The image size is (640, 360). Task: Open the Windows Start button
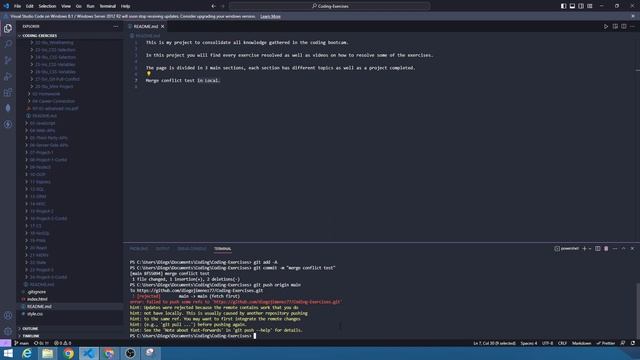pos(8,353)
